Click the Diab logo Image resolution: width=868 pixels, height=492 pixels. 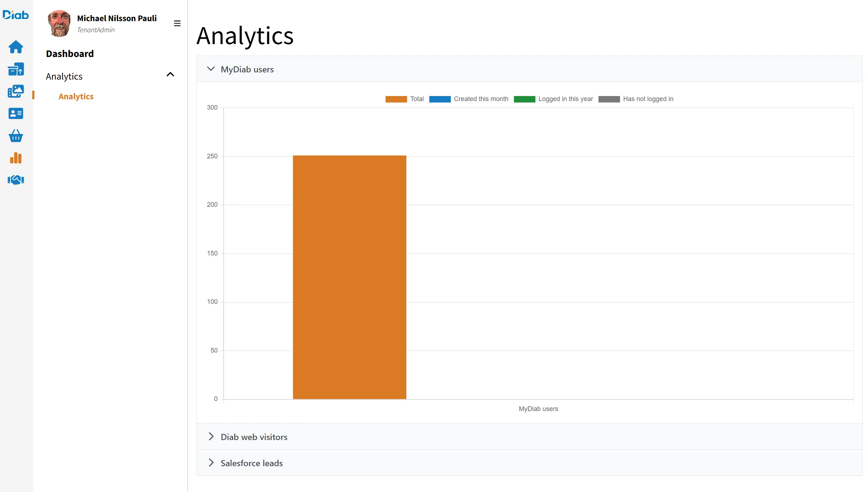coord(15,15)
